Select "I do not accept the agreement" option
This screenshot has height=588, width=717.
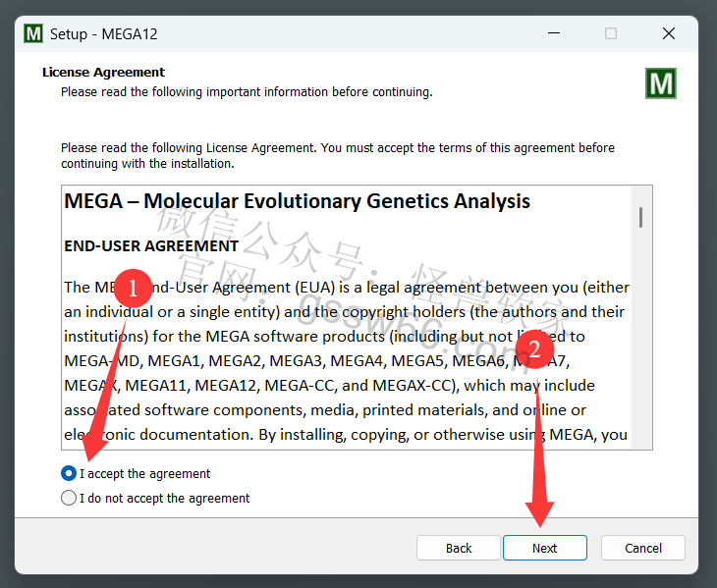click(69, 498)
